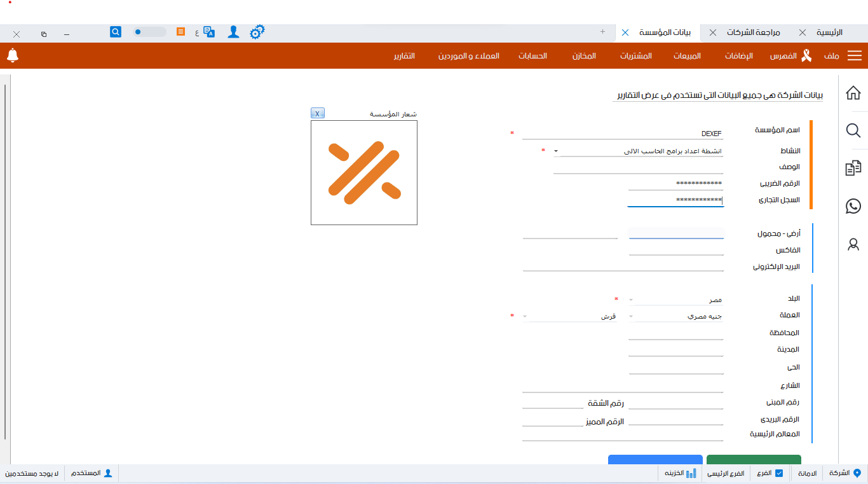
Task: Click the blue user icon in top toolbar
Action: (x=233, y=32)
